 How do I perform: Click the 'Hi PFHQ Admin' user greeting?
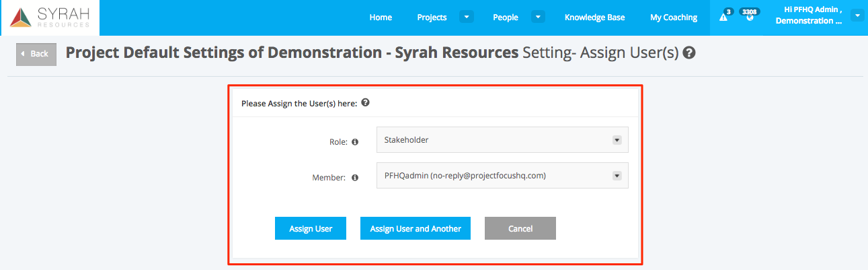tap(809, 15)
